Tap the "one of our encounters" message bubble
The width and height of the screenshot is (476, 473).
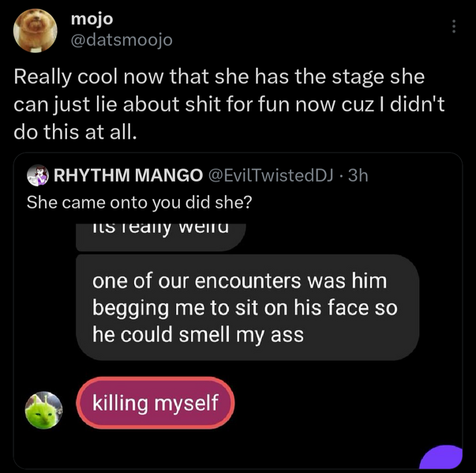pos(246,307)
